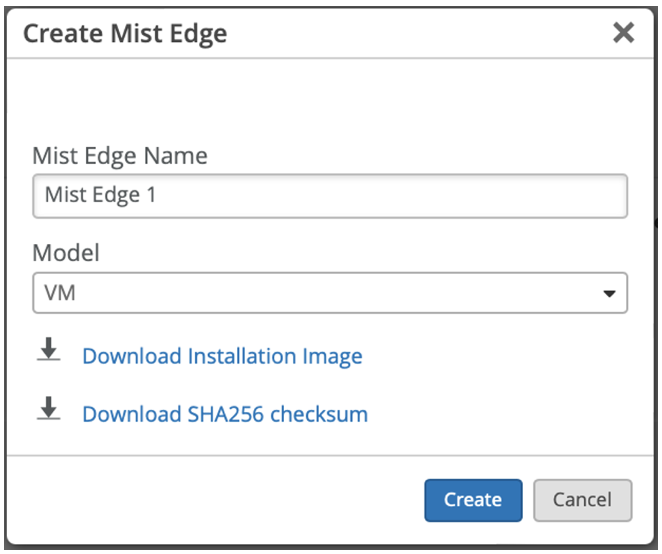Get the checksum file via its download icon
This screenshot has height=554, width=662.
(48, 408)
